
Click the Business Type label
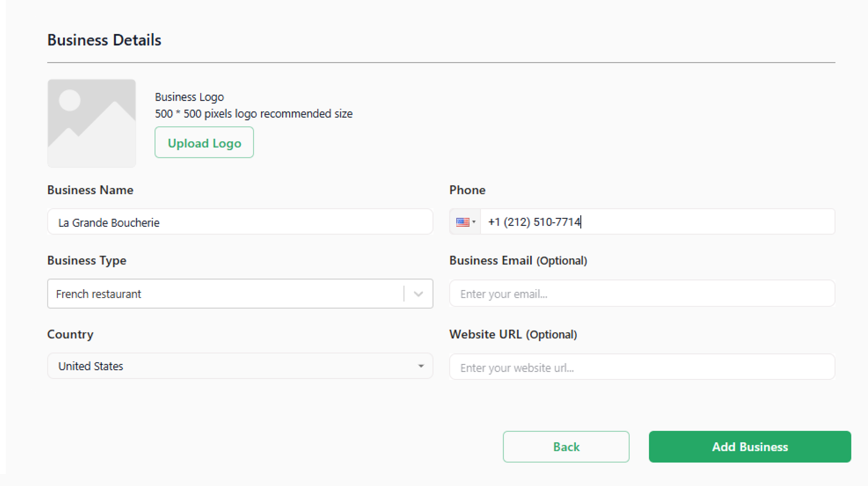click(86, 260)
